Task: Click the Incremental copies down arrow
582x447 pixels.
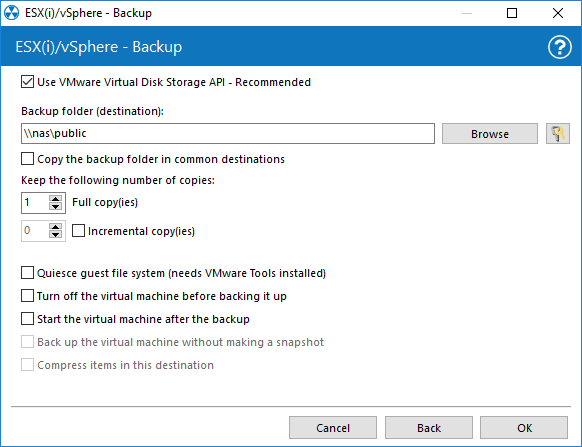Action: pyautogui.click(x=56, y=235)
